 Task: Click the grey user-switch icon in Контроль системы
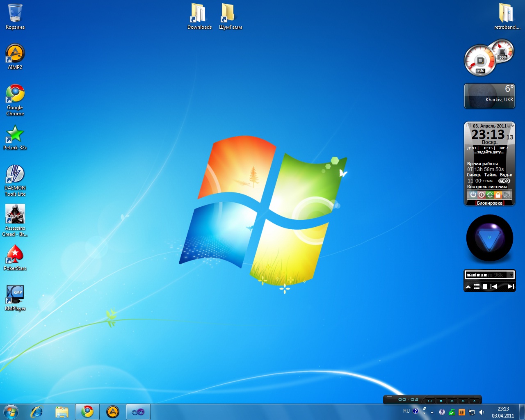(507, 195)
